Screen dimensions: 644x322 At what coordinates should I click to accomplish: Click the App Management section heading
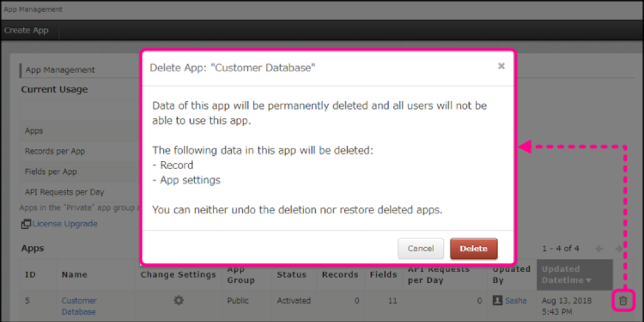click(60, 70)
